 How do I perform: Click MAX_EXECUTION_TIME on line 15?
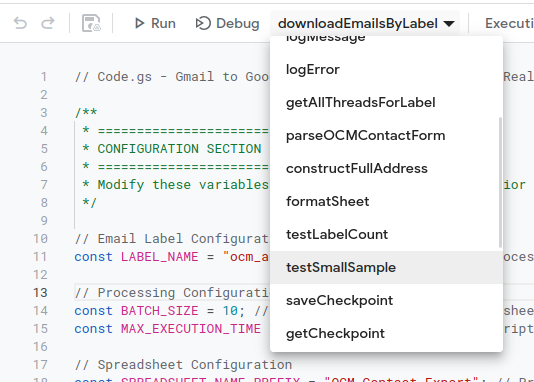pos(191,329)
